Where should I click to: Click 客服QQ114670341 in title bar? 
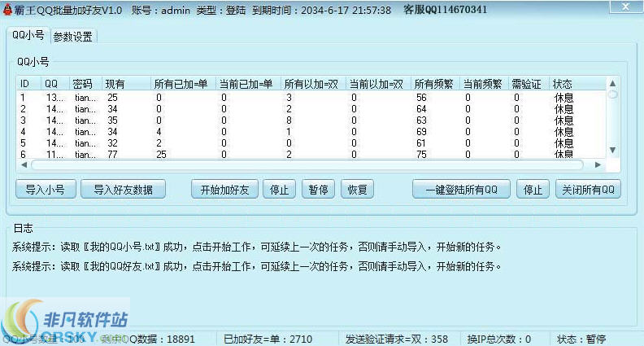coord(446,10)
